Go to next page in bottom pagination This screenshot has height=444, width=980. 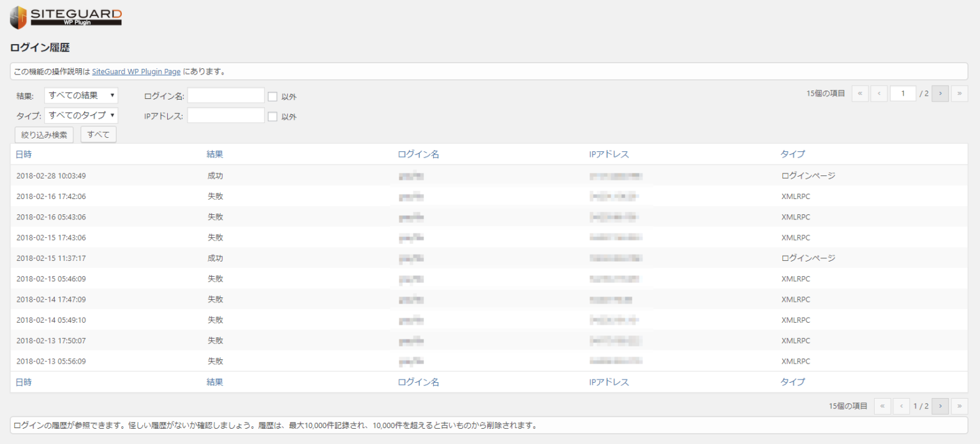coord(940,406)
